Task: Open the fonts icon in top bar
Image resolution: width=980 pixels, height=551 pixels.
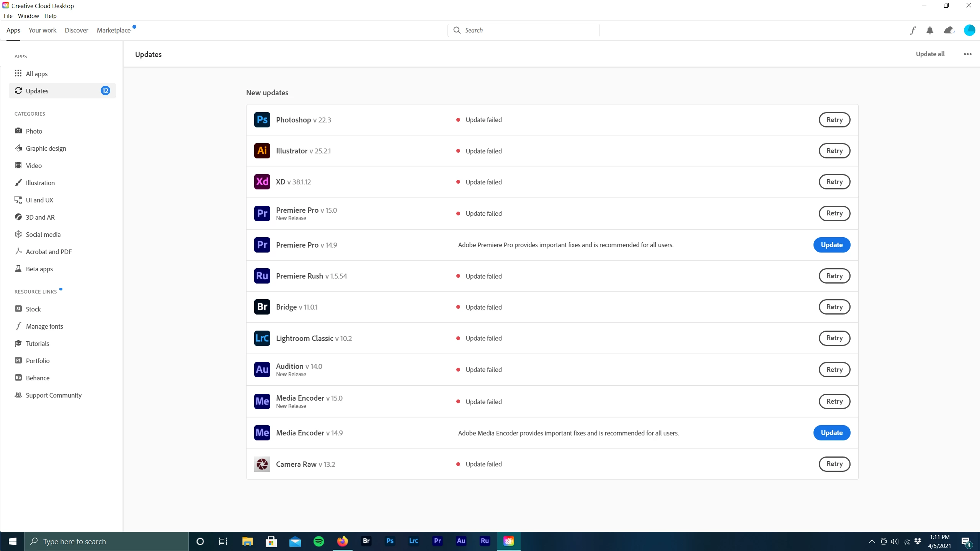Action: [x=913, y=30]
